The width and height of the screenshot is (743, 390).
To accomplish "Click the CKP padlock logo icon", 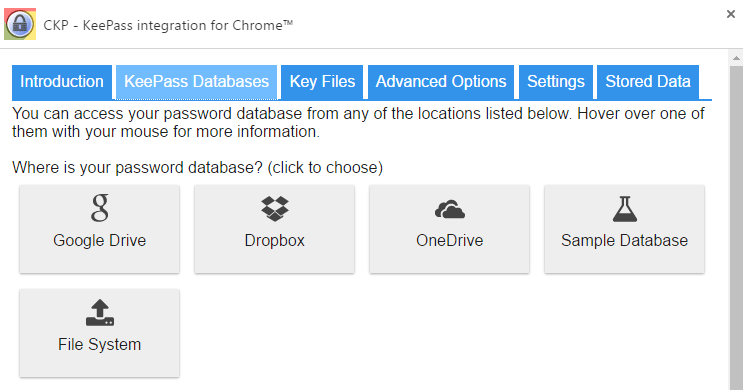I will coord(20,24).
